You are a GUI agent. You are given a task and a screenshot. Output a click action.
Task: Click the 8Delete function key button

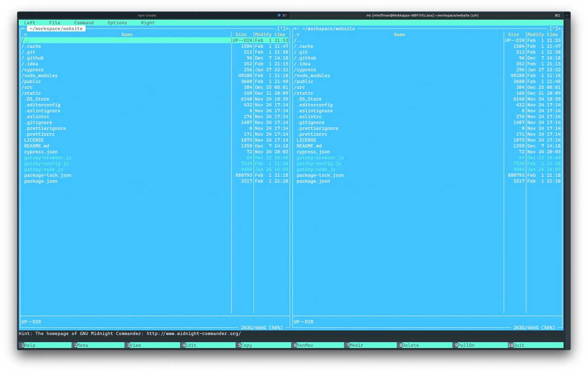coord(426,345)
